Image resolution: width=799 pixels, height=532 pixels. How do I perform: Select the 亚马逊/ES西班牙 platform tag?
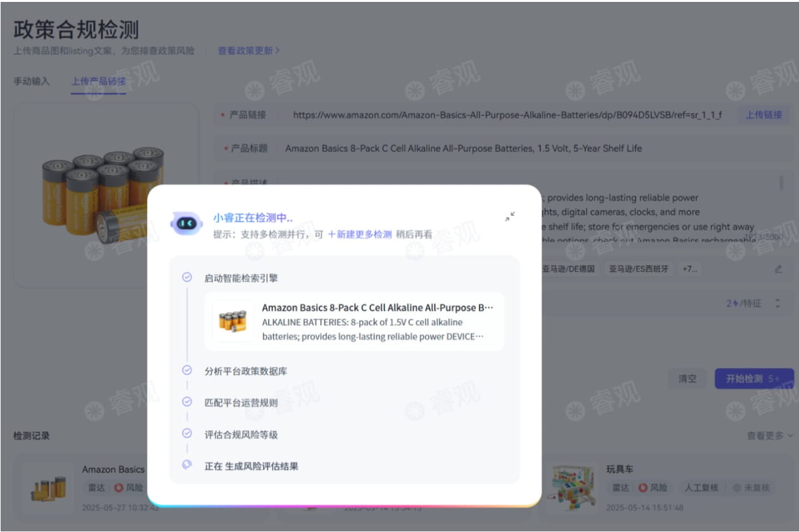pyautogui.click(x=638, y=269)
